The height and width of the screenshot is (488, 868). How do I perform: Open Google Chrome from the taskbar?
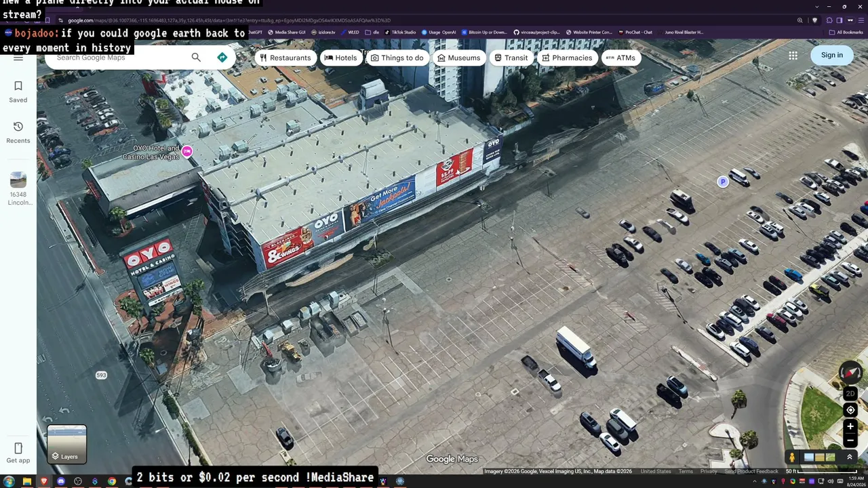click(112, 482)
